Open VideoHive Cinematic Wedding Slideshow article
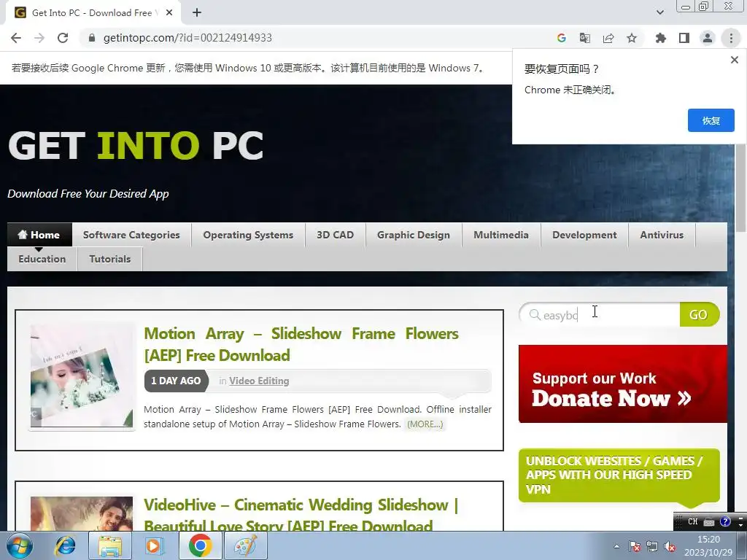The height and width of the screenshot is (560, 747). (x=301, y=516)
